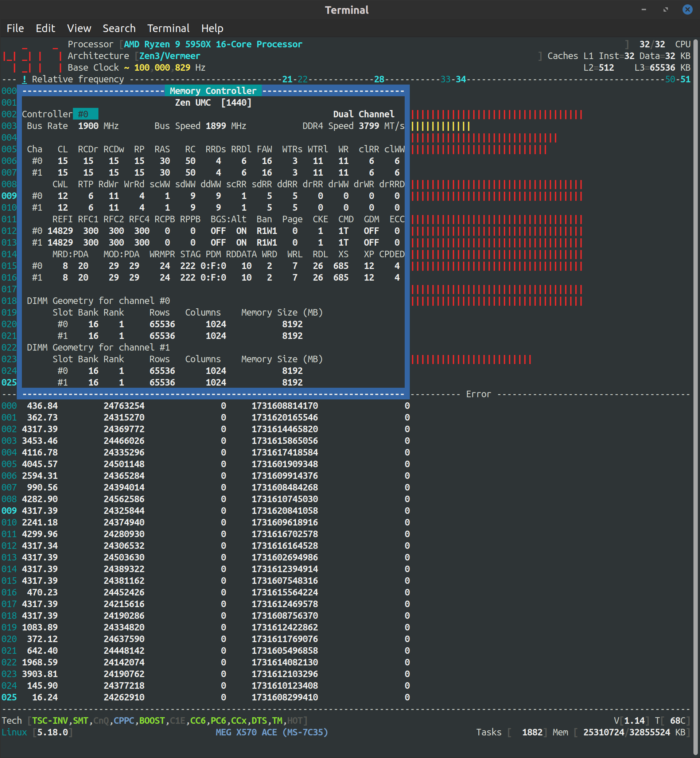Click the Base Clock 100,000,829 Hz value
This screenshot has width=700, height=758.
tap(170, 68)
